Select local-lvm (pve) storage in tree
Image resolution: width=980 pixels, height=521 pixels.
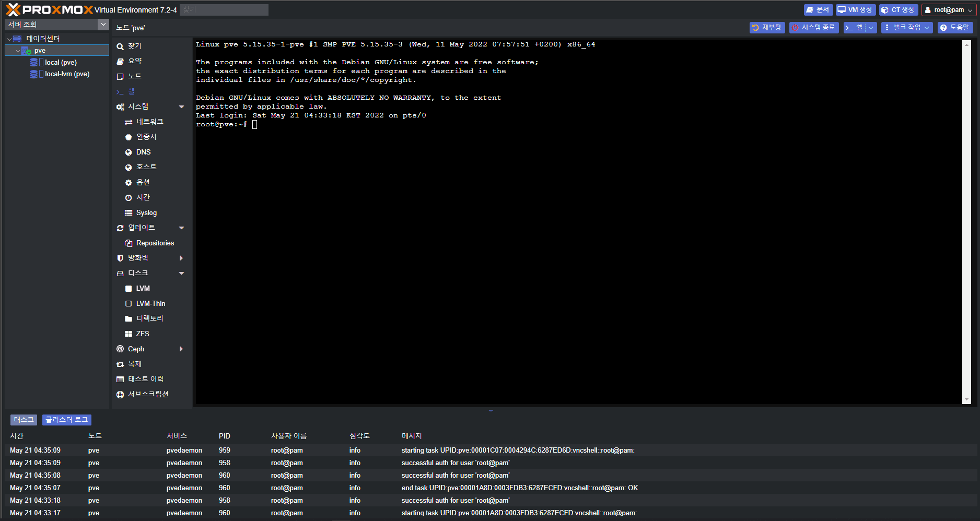[67, 74]
